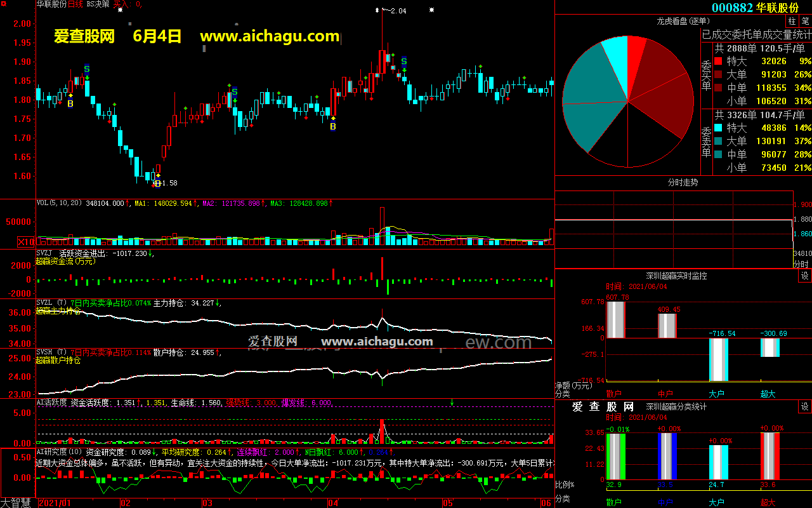Click the 分时走势 panel title

click(x=683, y=182)
